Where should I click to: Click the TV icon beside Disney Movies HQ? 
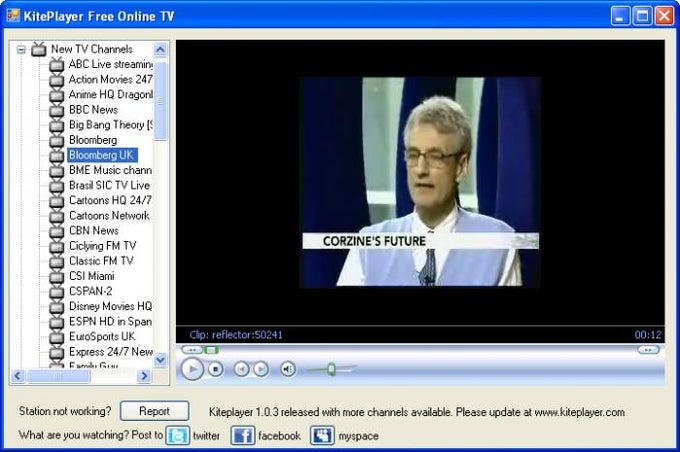pyautogui.click(x=56, y=307)
